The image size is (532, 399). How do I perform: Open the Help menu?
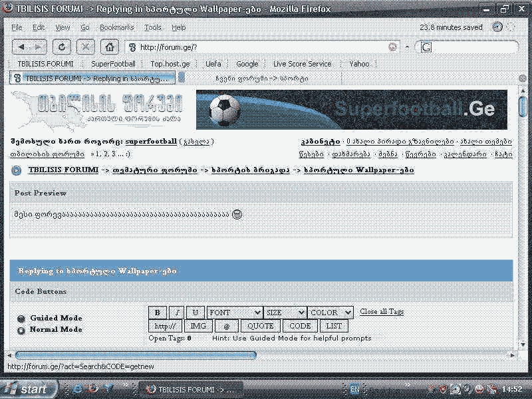tap(178, 27)
